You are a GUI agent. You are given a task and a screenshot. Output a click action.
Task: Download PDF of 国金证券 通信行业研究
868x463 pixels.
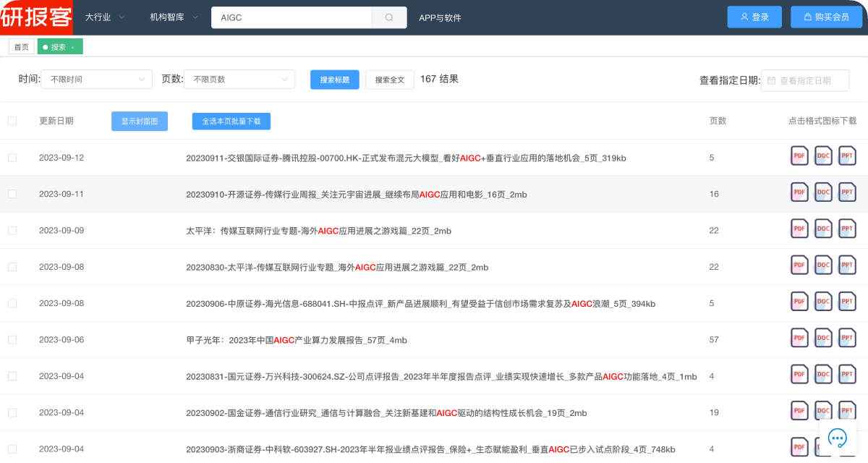coord(799,410)
